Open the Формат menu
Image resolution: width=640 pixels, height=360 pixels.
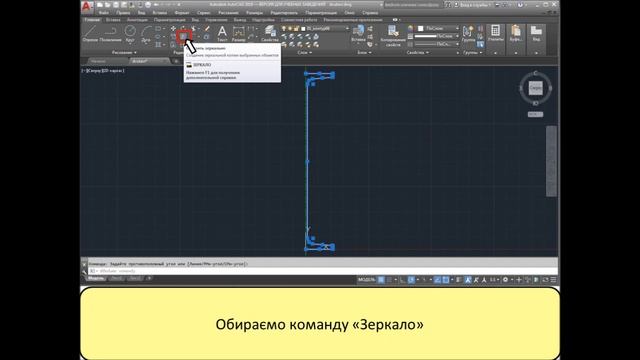182,13
